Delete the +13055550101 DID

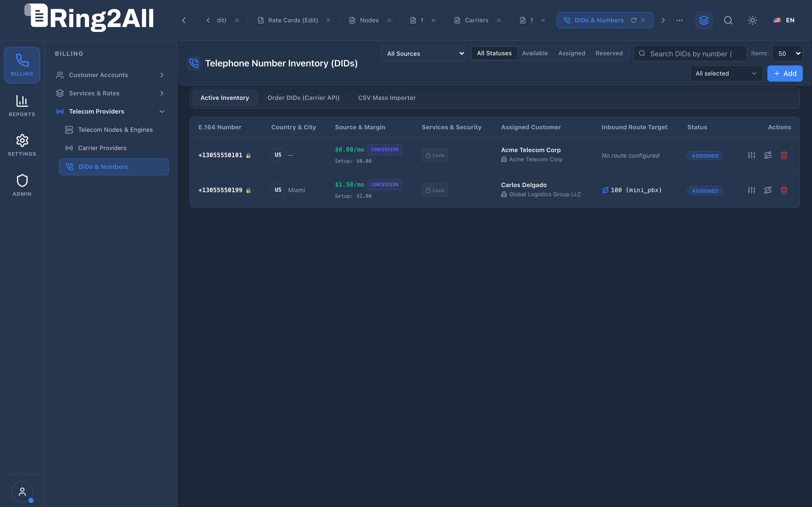click(x=784, y=155)
